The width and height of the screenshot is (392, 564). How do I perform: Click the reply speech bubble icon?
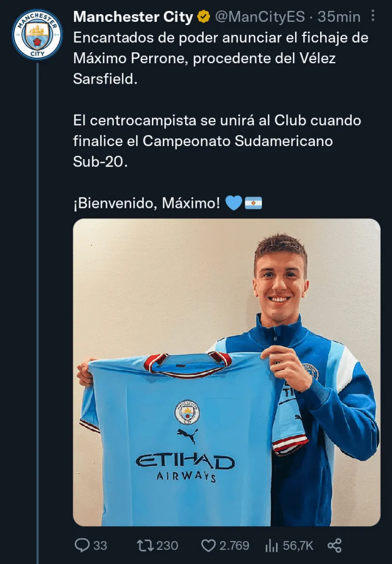81,545
